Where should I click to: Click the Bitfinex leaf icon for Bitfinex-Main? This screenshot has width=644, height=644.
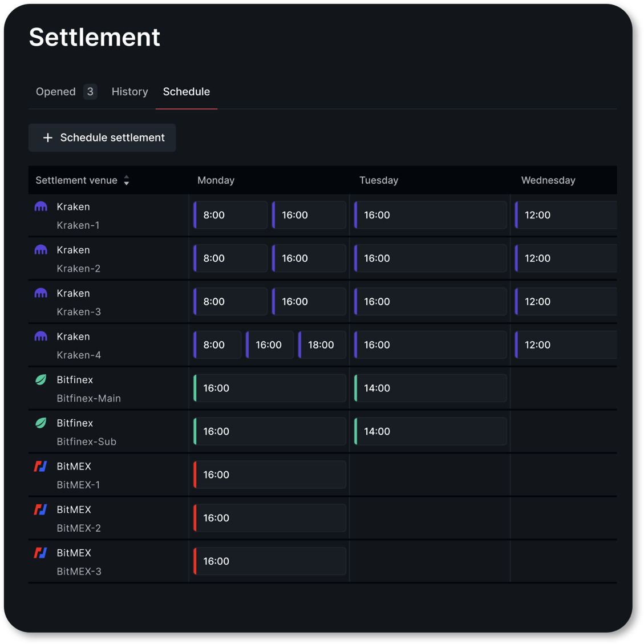coord(40,380)
